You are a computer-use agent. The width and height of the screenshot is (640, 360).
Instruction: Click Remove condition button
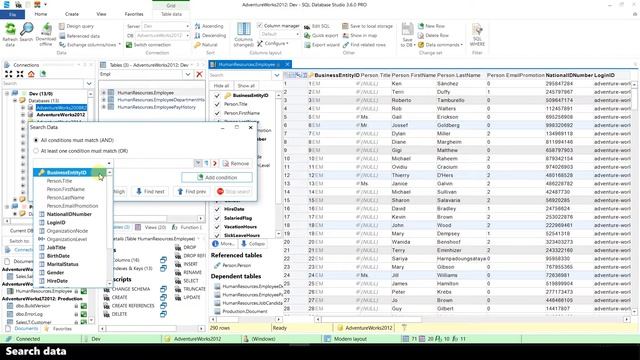pos(236,163)
